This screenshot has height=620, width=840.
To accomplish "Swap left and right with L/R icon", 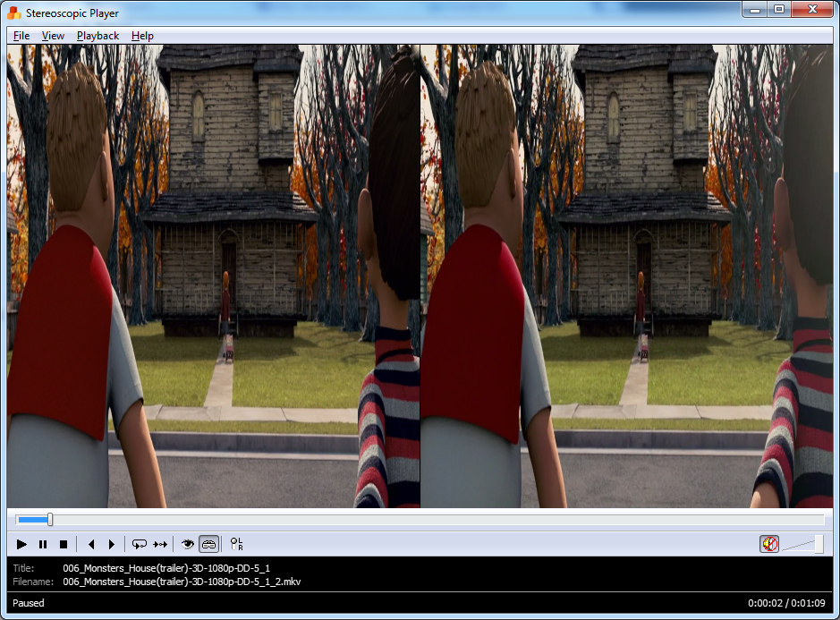I will click(236, 545).
